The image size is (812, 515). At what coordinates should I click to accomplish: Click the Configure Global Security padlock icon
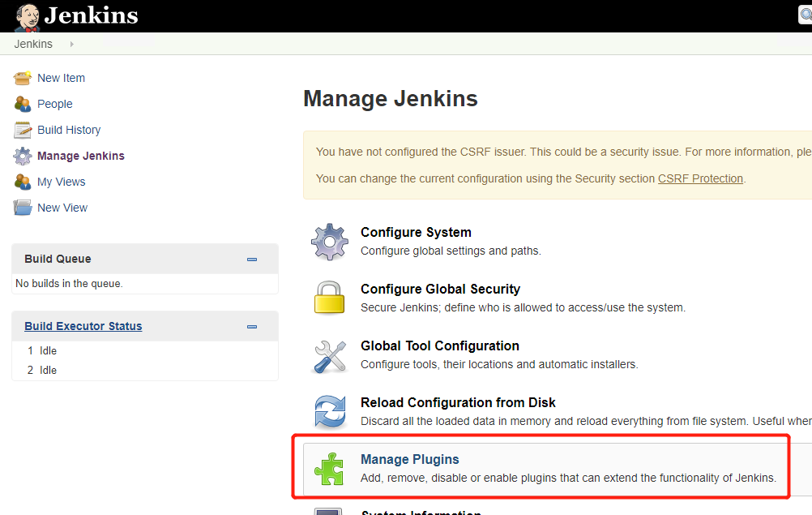[x=330, y=298]
